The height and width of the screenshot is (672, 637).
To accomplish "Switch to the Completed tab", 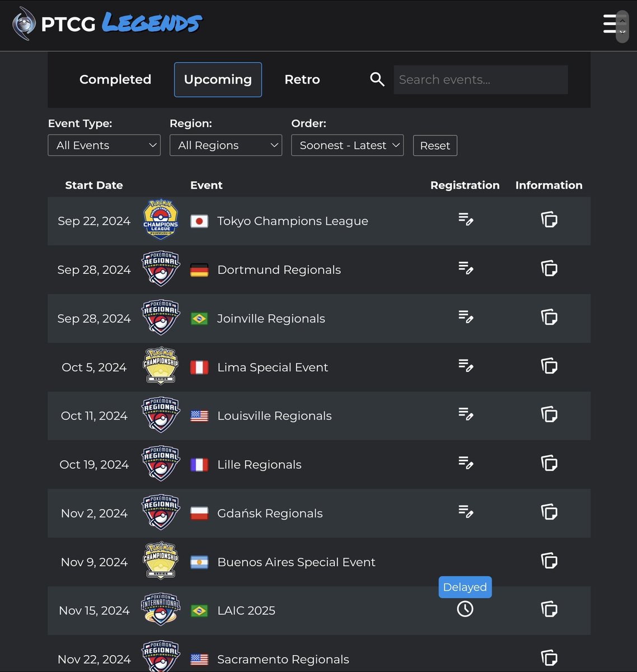I will tap(115, 80).
